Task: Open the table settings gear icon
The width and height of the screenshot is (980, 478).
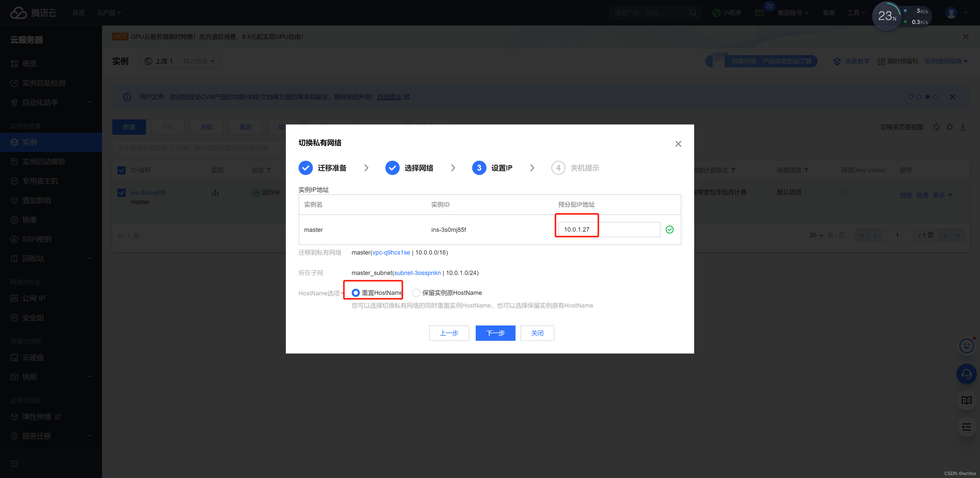Action: [x=950, y=127]
